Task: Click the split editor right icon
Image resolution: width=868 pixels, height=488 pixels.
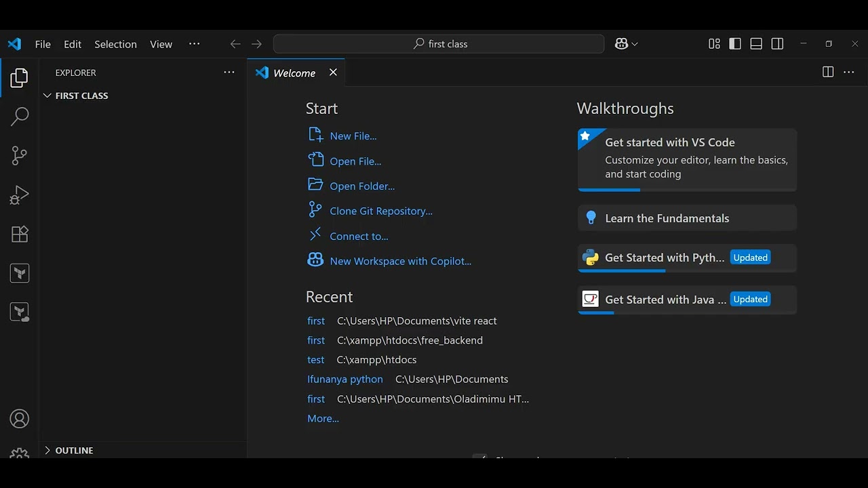Action: 828,73
